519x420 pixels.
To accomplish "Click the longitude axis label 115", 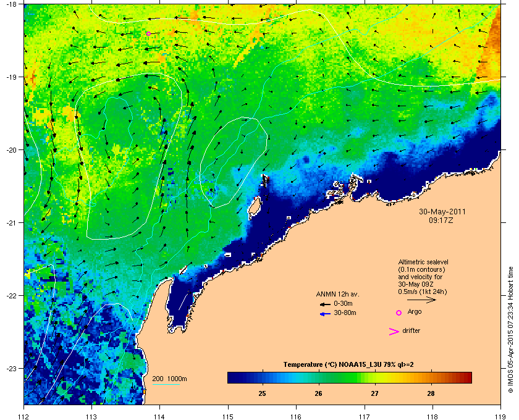I will (x=228, y=416).
